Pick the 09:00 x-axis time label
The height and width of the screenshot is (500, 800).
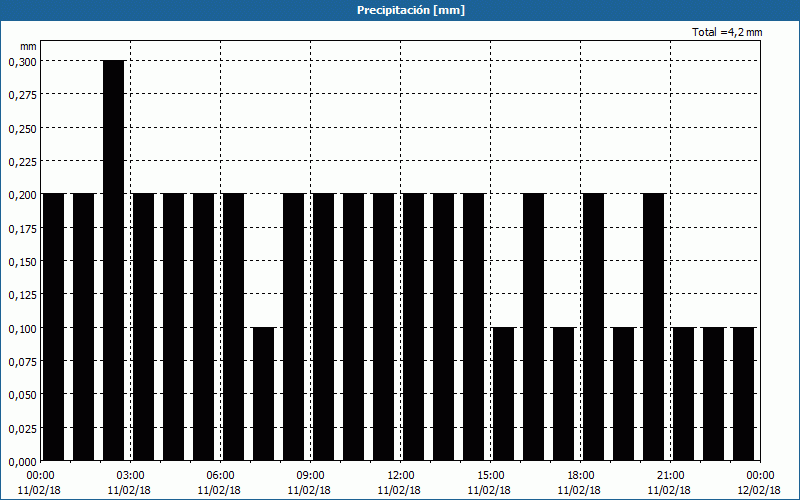click(x=310, y=476)
